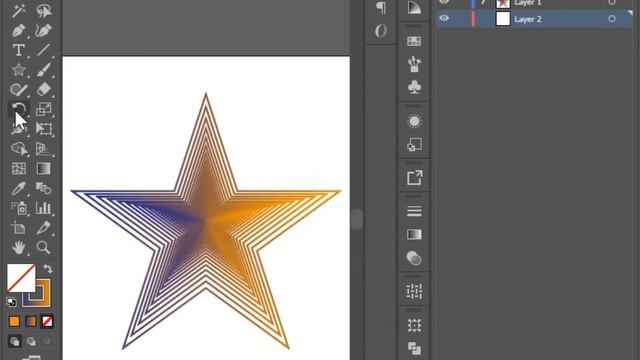Viewport: 640px width, 360px height.
Task: Select the Line Segment tool
Action: (43, 50)
